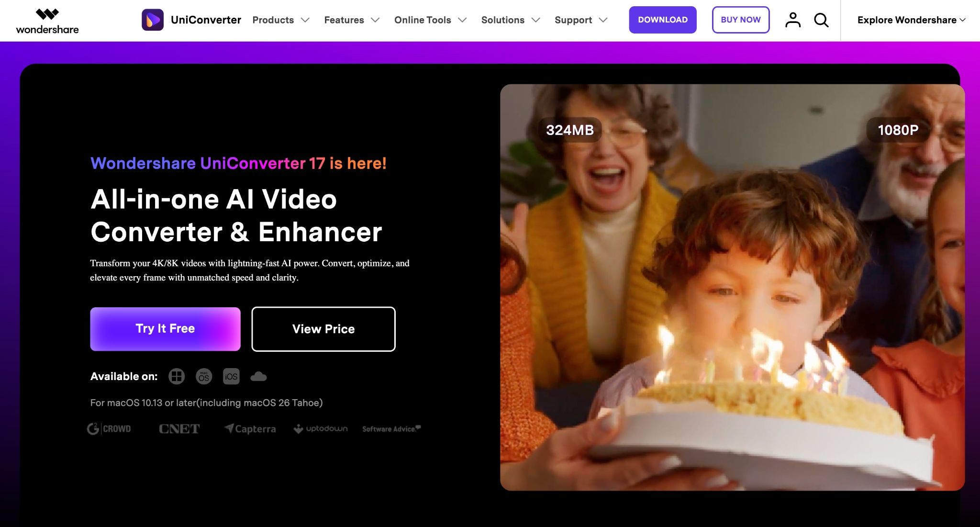Image resolution: width=980 pixels, height=527 pixels.
Task: Click the 324MB badge on the video
Action: [570, 130]
